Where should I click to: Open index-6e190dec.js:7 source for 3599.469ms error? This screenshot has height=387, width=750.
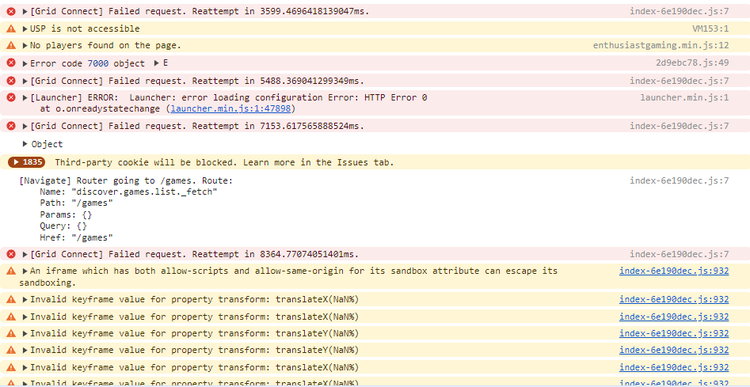click(679, 11)
